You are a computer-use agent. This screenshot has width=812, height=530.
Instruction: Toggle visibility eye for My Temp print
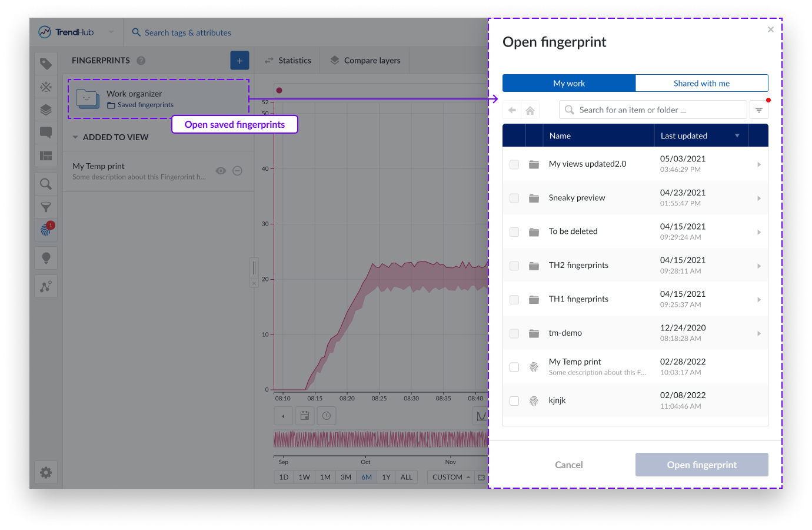click(221, 171)
